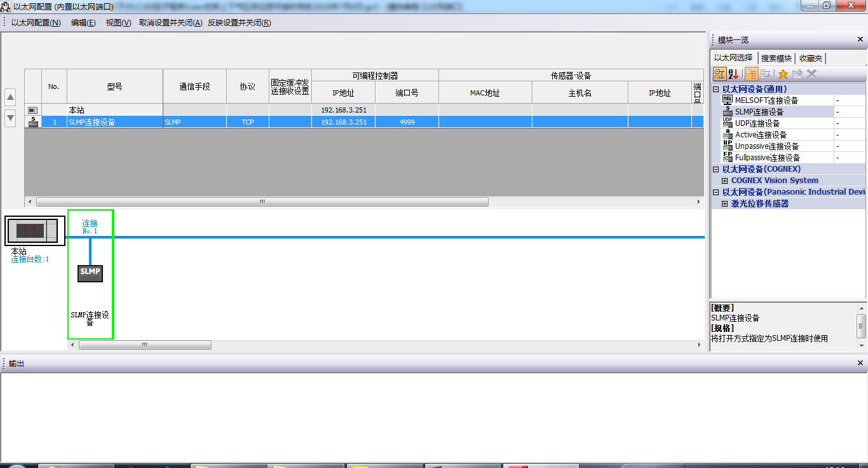
Task: Click 反映设置并关闭(R) menu item
Action: pos(239,23)
